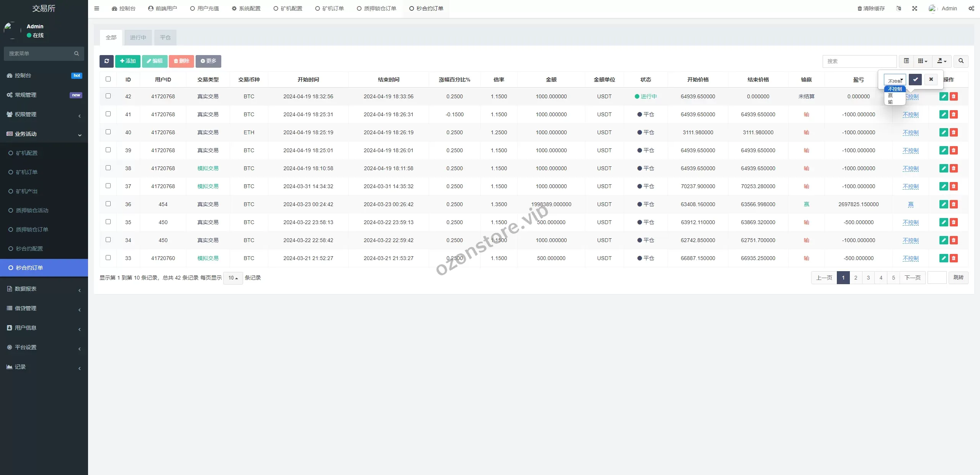Viewport: 980px width, 475px height.
Task: Toggle the fullscreen icon in the top bar
Action: 915,8
